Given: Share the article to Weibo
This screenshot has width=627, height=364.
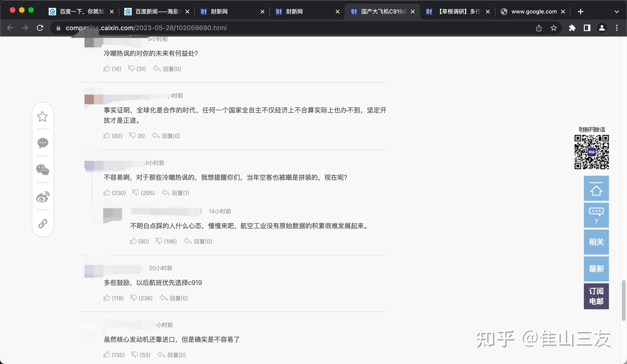Looking at the screenshot, I should point(42,197).
